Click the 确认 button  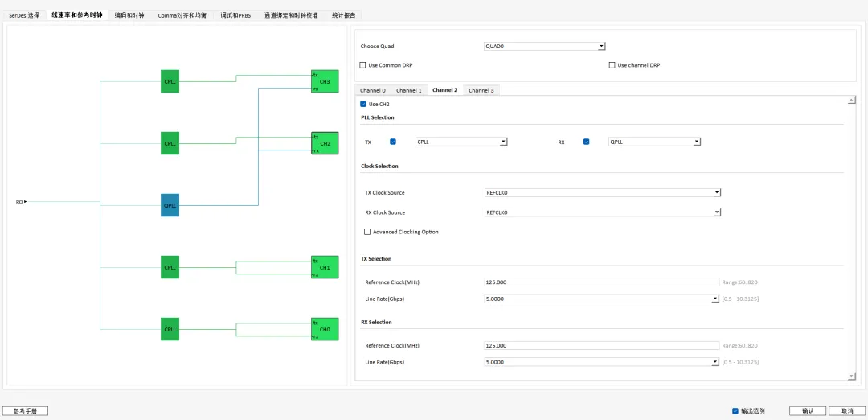[808, 411]
